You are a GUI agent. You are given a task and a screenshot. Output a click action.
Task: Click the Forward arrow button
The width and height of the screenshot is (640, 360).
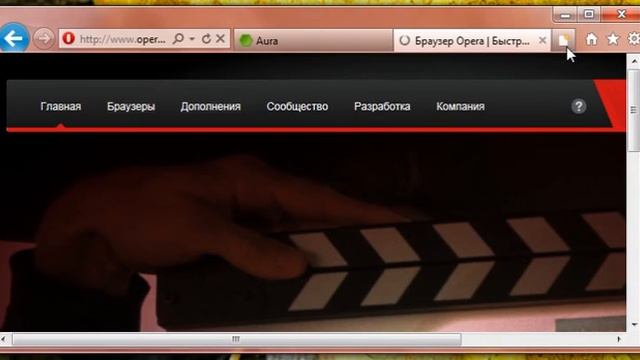click(43, 39)
